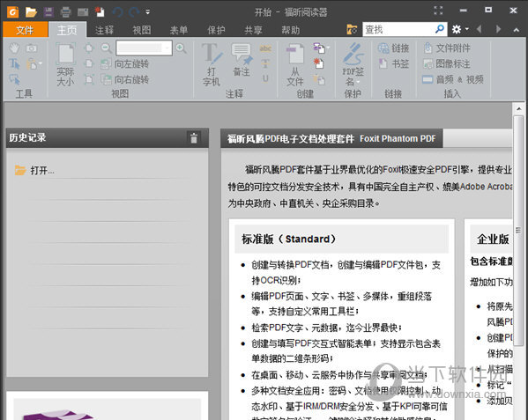Insert 音频 & 视频 media
Viewport: 528px width, 420px height.
click(x=453, y=79)
